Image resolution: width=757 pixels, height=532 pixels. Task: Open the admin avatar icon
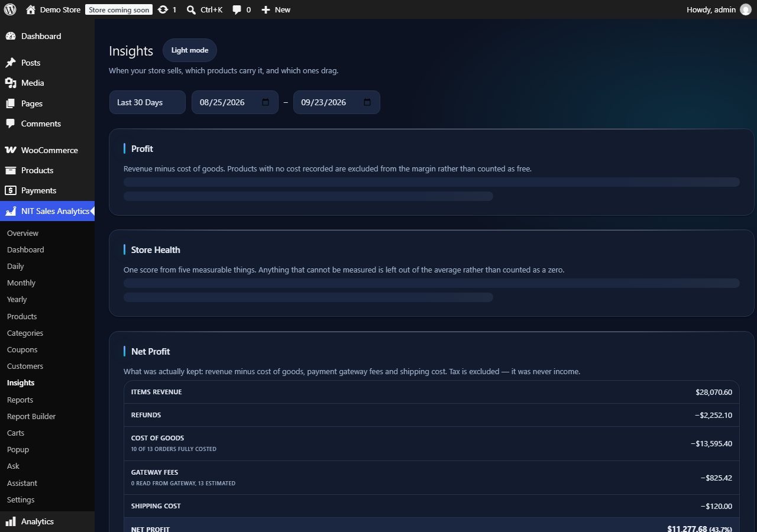(745, 9)
